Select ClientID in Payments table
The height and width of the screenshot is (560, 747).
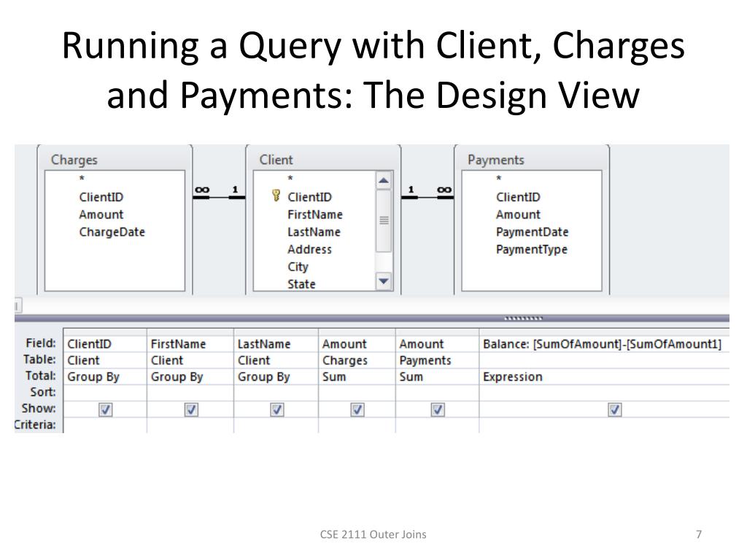pyautogui.click(x=518, y=197)
